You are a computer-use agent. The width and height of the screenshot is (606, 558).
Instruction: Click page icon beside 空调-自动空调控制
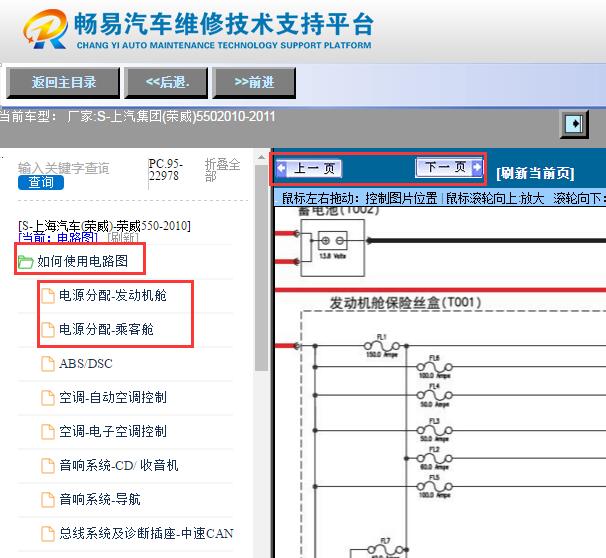click(x=48, y=398)
